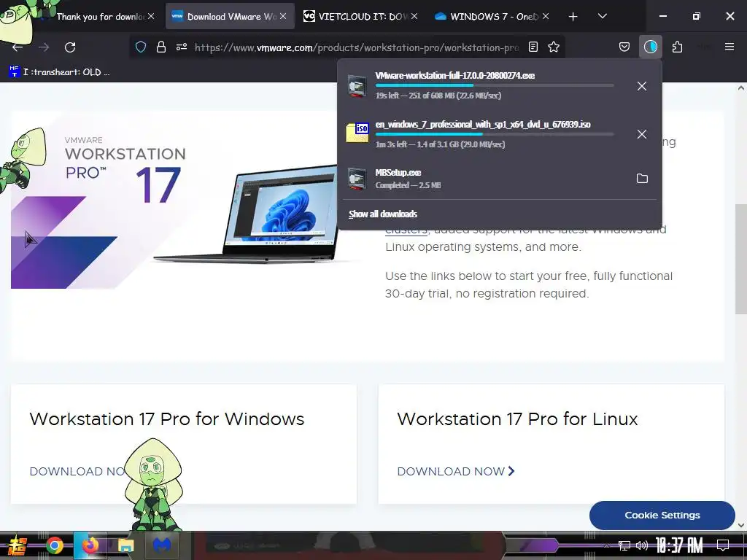Open the notification center icon
This screenshot has width=747, height=560.
(x=723, y=545)
